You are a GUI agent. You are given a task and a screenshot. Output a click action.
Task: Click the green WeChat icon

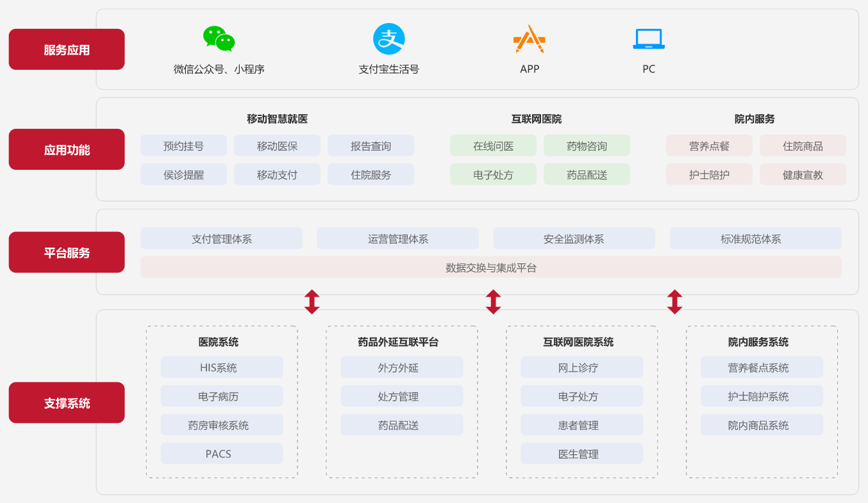click(x=219, y=39)
